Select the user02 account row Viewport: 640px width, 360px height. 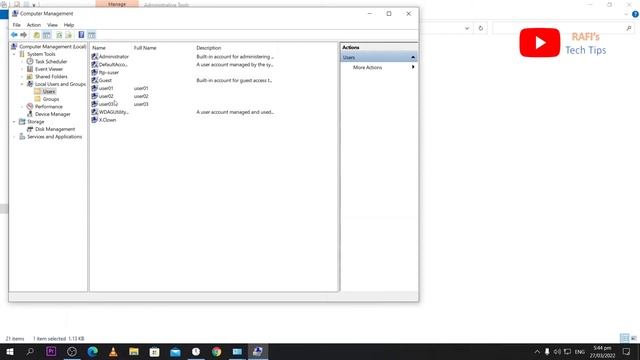(x=106, y=96)
